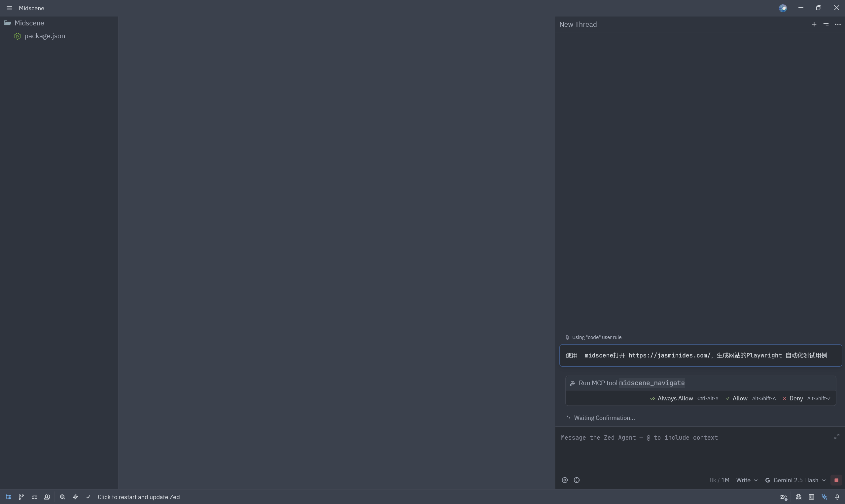Open the git panel branch icon
This screenshot has width=845, height=504.
point(21,497)
